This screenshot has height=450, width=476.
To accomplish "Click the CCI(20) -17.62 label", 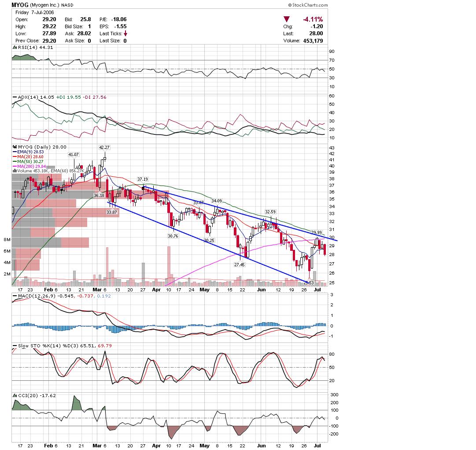I will 37,396.
